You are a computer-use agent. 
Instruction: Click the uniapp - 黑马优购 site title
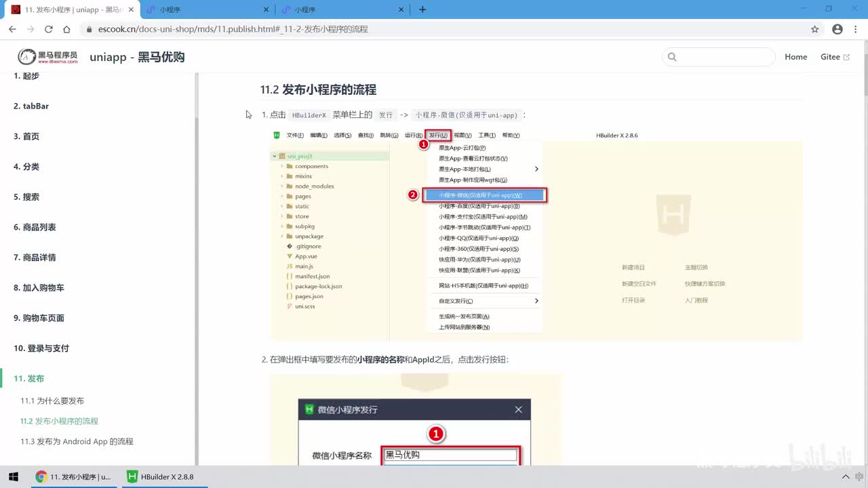pos(137,57)
